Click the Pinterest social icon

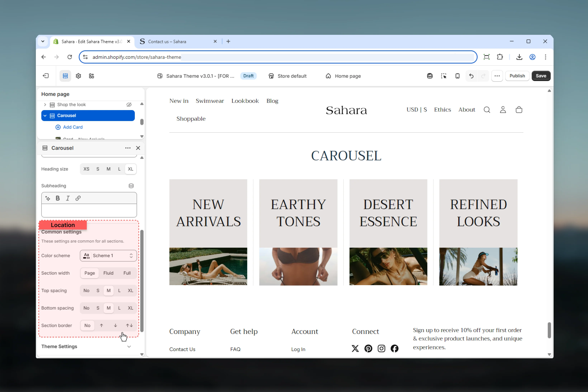click(x=368, y=348)
